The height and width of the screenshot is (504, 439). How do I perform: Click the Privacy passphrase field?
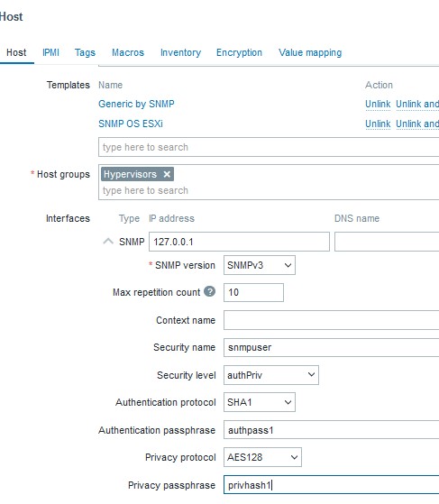(x=332, y=485)
